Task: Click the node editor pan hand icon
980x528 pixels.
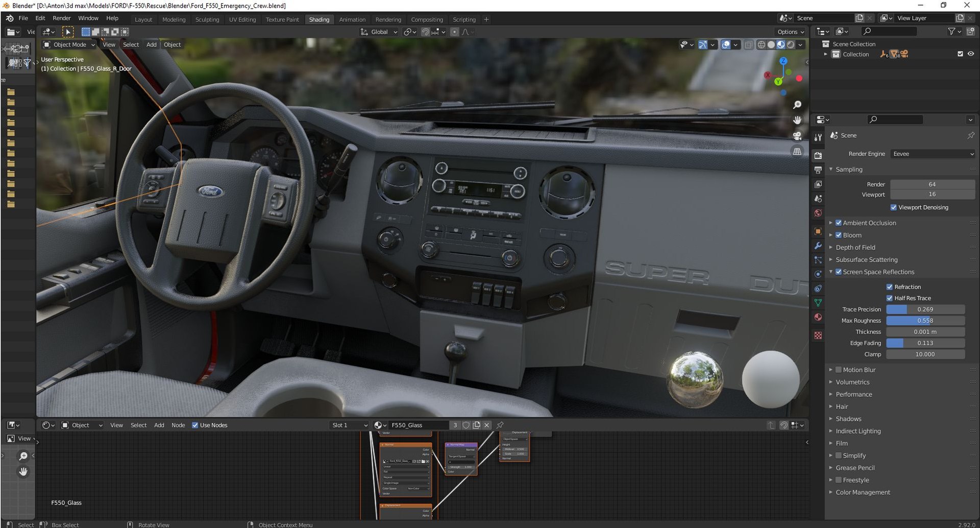Action: [23, 471]
